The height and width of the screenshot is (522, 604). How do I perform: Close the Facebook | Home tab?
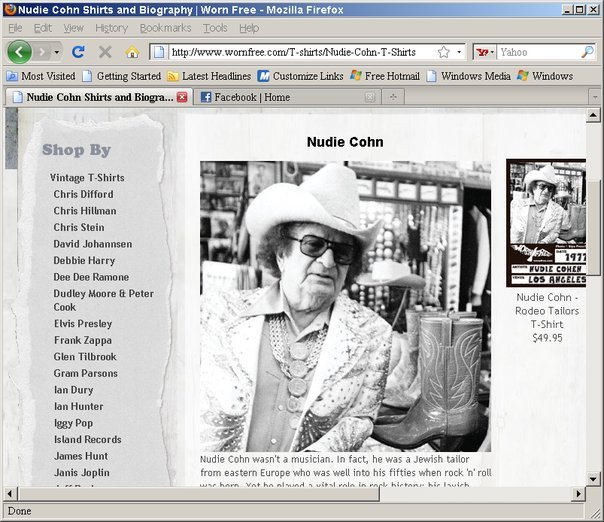(x=370, y=97)
